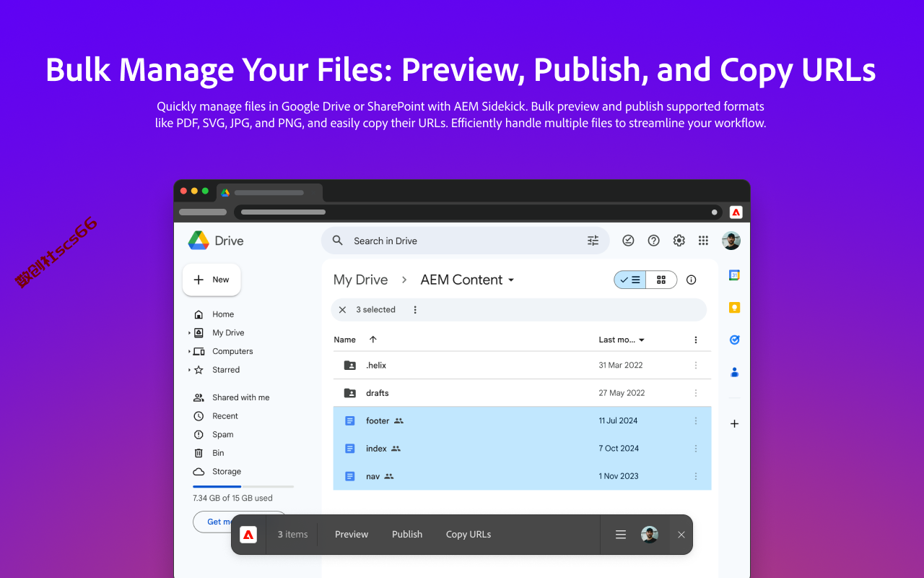The width and height of the screenshot is (924, 578).
Task: Open Google Contacts side panel icon
Action: [x=734, y=372]
